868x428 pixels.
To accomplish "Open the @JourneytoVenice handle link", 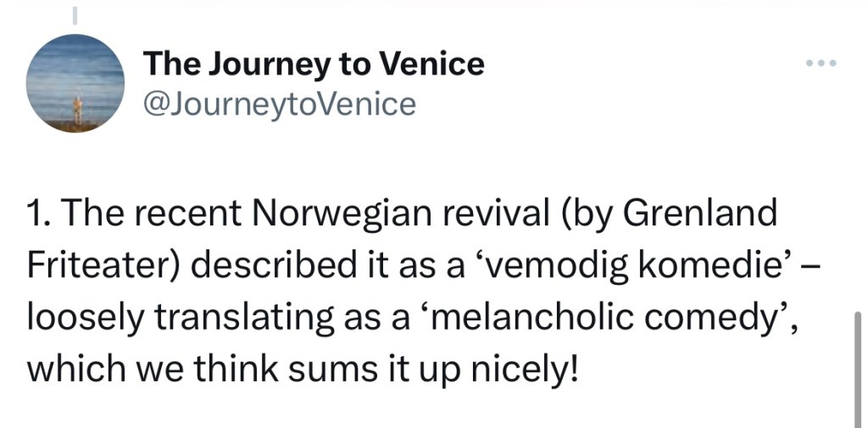I will tap(280, 104).
